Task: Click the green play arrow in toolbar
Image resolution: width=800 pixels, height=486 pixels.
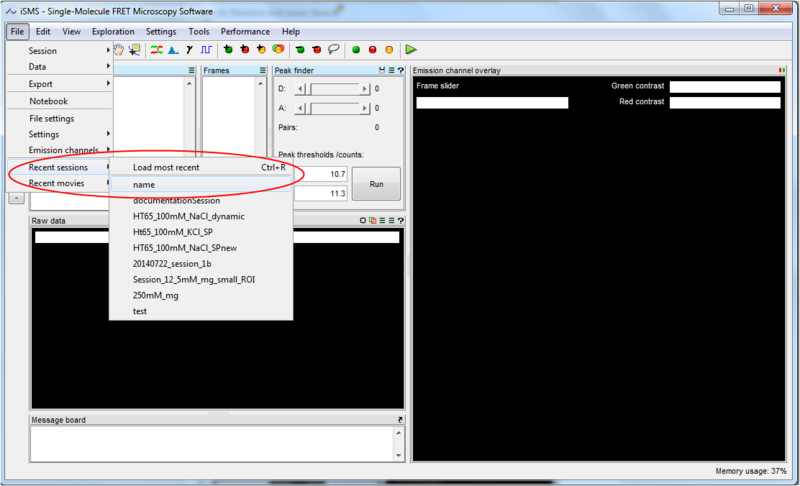Action: [x=411, y=49]
